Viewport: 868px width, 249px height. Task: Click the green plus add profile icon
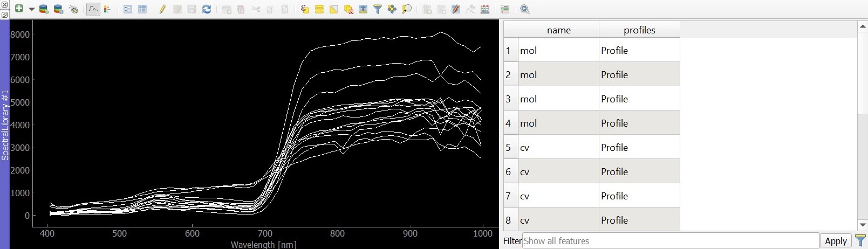coord(19,9)
